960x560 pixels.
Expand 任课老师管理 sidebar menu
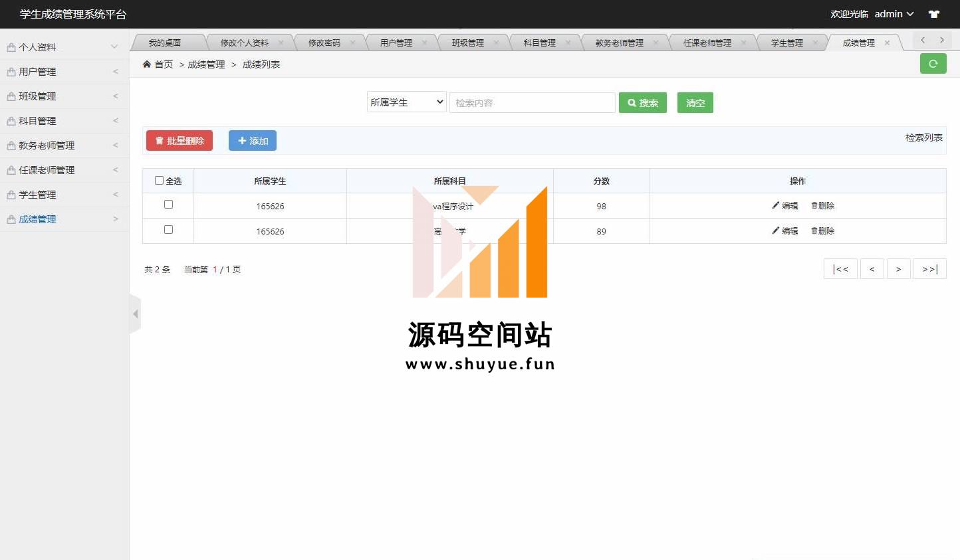coord(64,170)
